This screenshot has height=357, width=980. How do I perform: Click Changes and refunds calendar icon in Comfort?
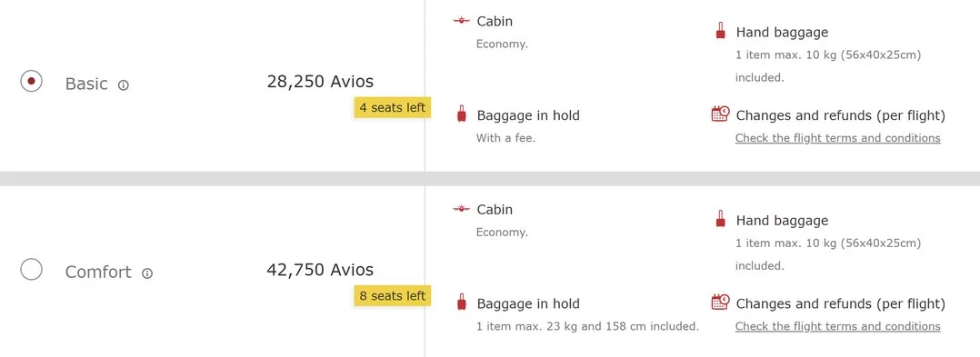pos(720,302)
